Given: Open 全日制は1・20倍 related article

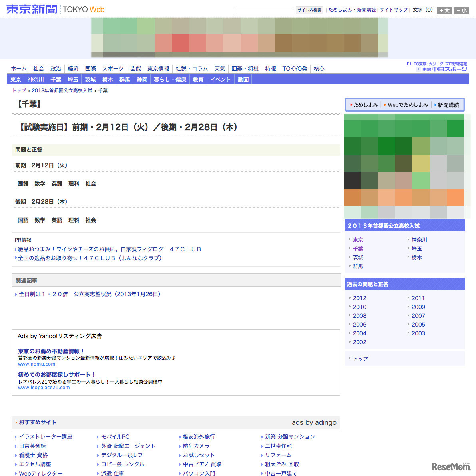Looking at the screenshot, I should [x=90, y=294].
